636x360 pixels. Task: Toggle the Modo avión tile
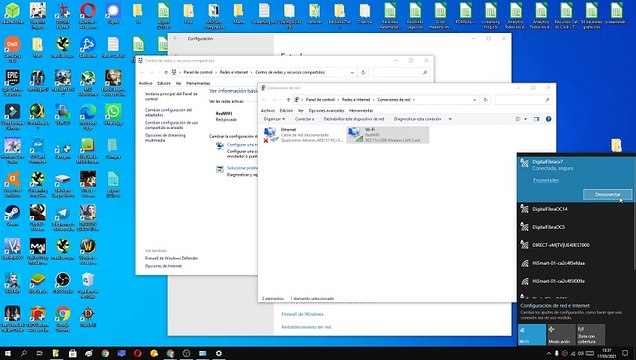click(x=561, y=334)
